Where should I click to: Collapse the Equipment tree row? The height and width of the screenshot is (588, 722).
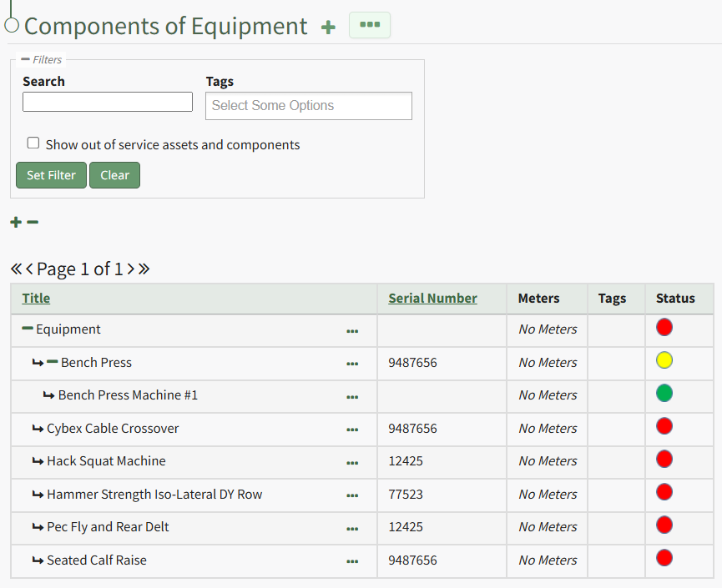click(x=28, y=329)
